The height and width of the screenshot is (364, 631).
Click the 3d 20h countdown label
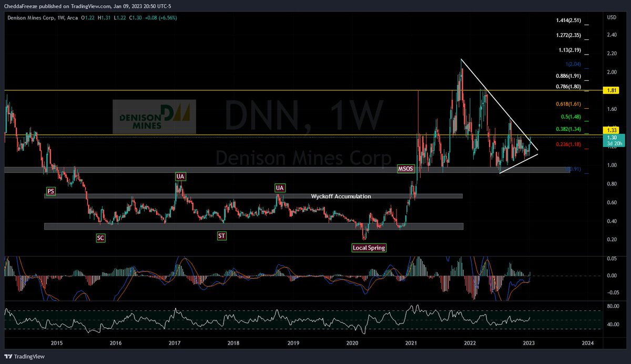pyautogui.click(x=613, y=142)
